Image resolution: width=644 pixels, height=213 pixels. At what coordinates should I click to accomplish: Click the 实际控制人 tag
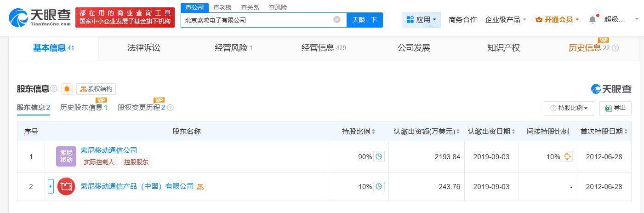tap(99, 162)
